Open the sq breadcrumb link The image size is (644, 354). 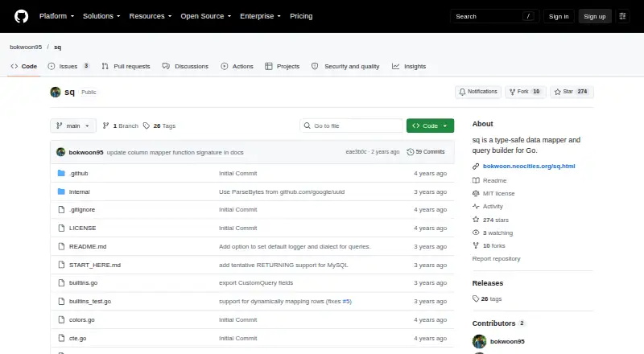coord(57,47)
